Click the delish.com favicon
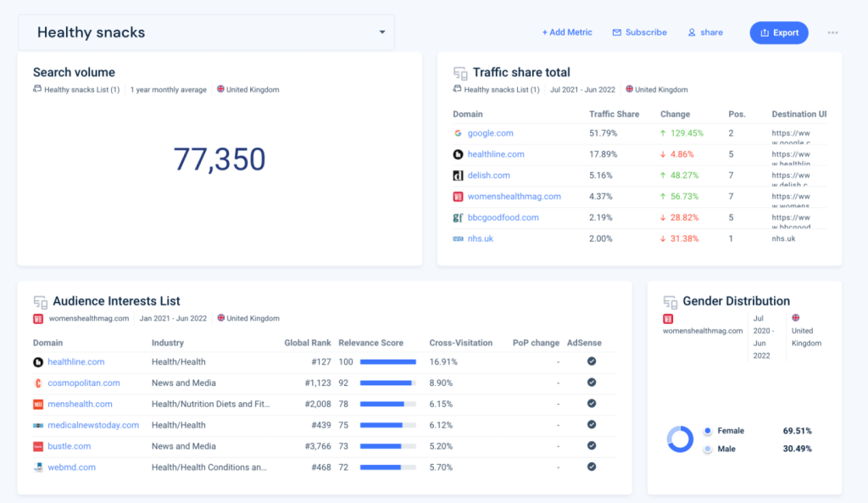868x503 pixels. pyautogui.click(x=458, y=176)
